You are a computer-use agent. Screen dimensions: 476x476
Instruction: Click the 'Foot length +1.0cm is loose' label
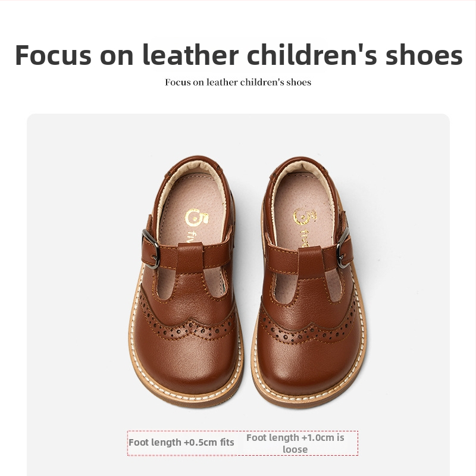[295, 443]
